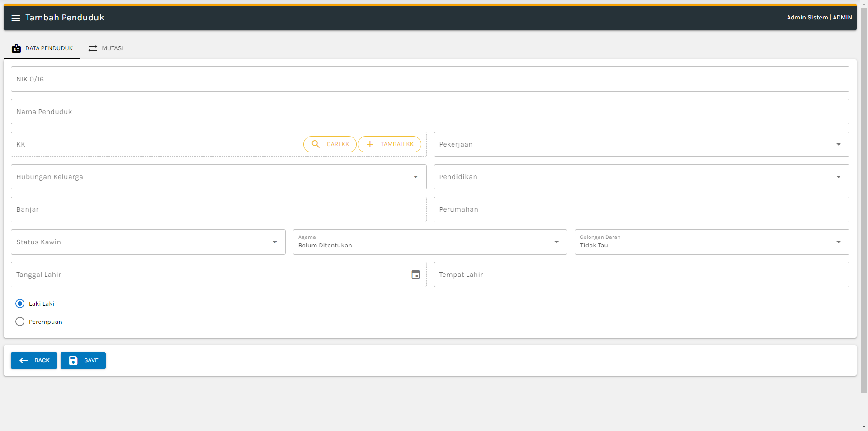This screenshot has width=868, height=431.
Task: Open the Agama dropdown list
Action: pyautogui.click(x=556, y=242)
